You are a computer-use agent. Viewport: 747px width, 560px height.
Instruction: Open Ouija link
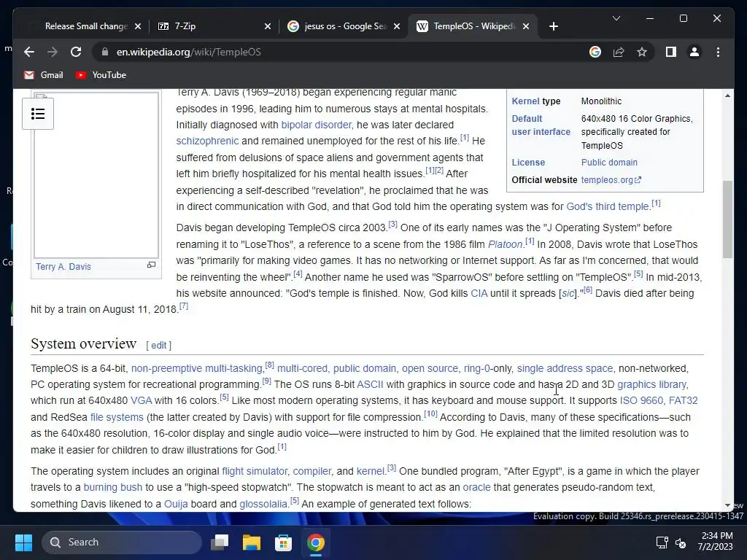click(176, 504)
